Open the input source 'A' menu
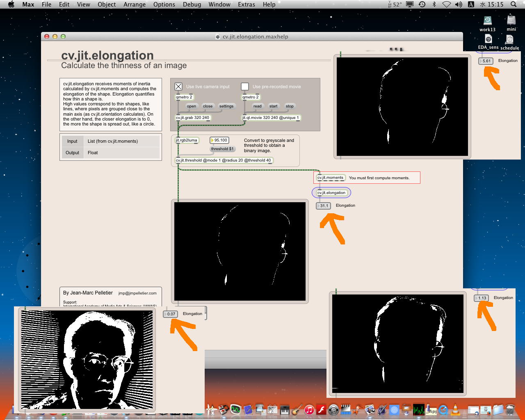Viewport: 525px width, 420px height. click(x=471, y=5)
